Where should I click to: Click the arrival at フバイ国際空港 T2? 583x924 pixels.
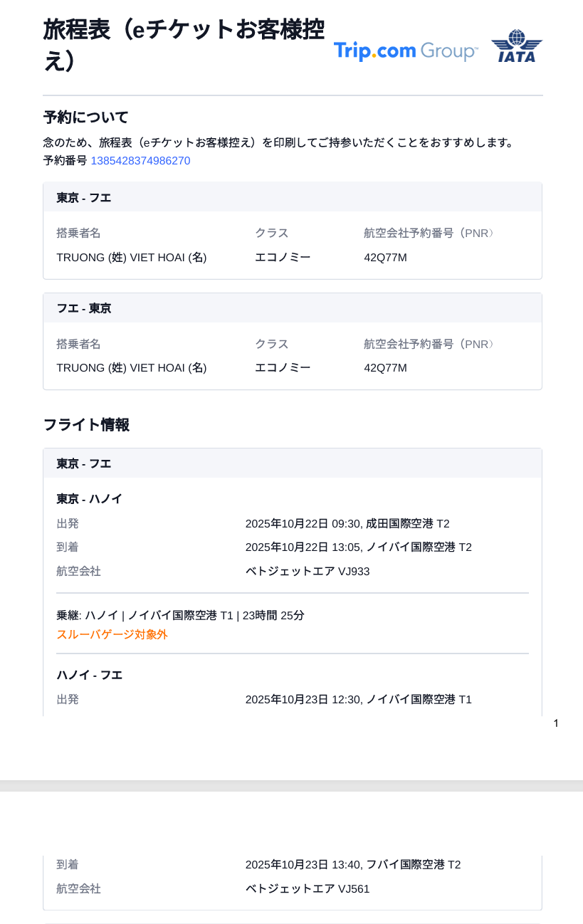pos(352,865)
